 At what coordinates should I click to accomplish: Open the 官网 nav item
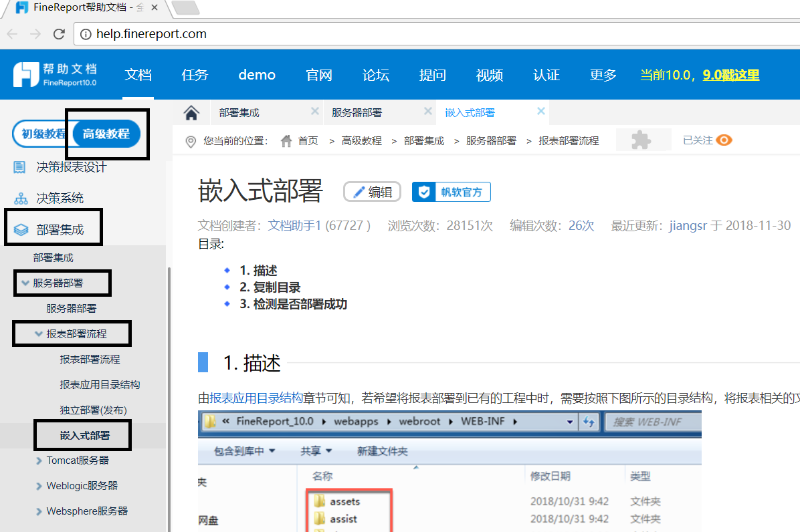[319, 75]
